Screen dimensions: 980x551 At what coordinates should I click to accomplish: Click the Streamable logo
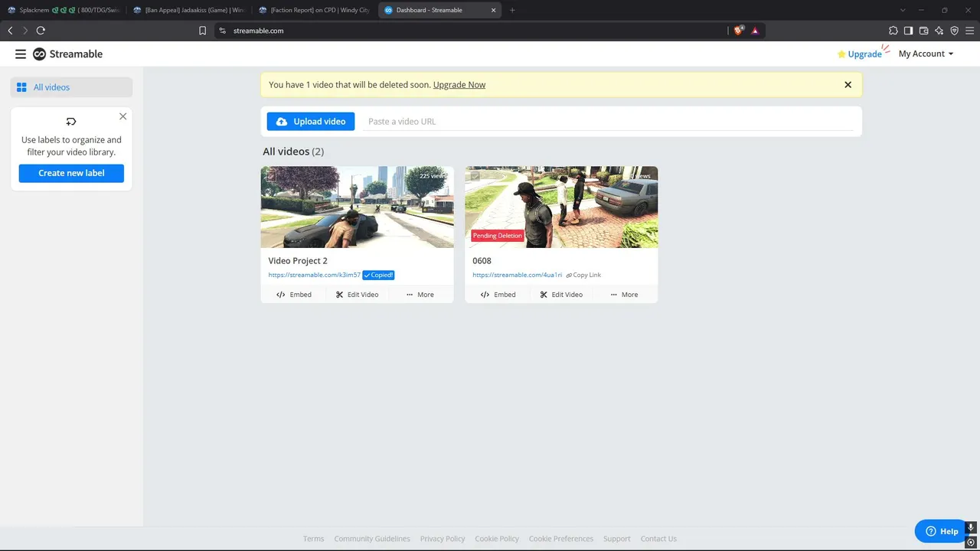[67, 54]
